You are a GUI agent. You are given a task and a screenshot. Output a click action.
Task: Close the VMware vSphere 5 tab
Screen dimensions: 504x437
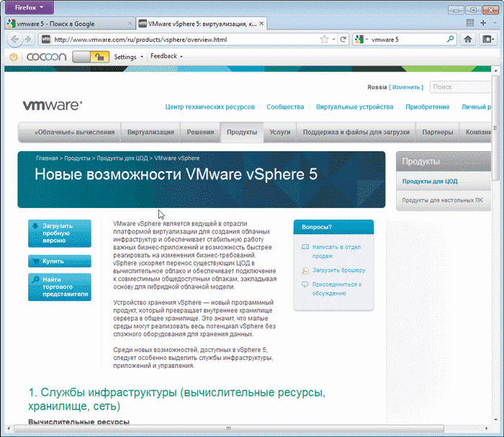pyautogui.click(x=261, y=24)
